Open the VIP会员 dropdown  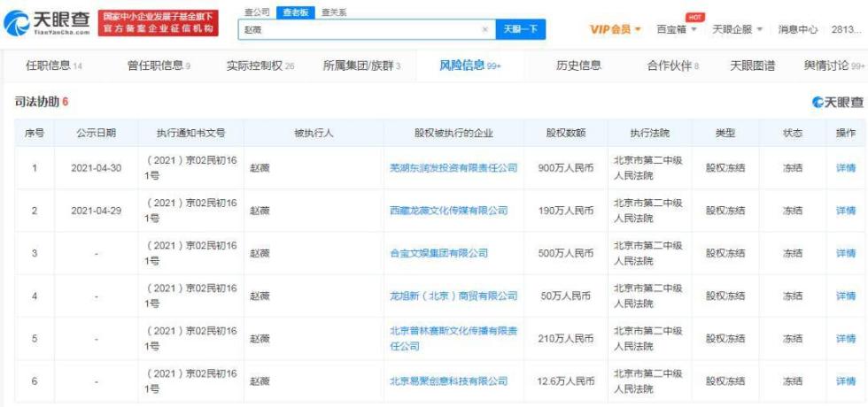(x=616, y=30)
